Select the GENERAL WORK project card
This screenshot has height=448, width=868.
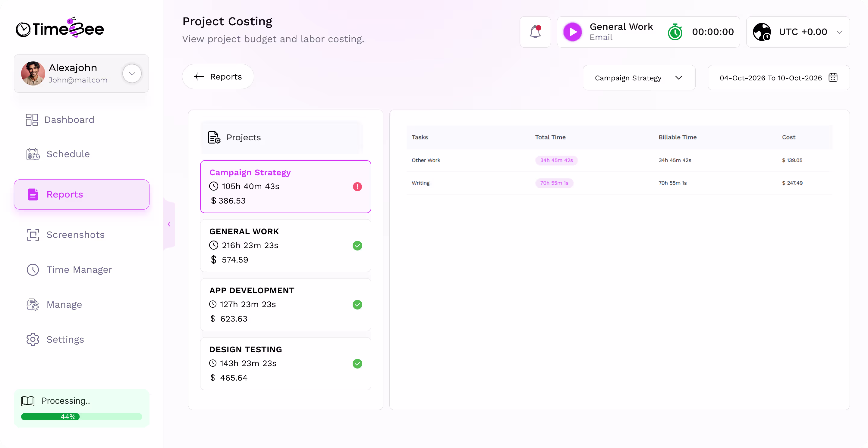[285, 246]
